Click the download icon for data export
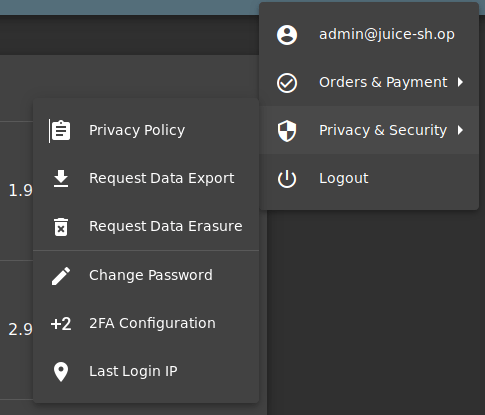 61,178
